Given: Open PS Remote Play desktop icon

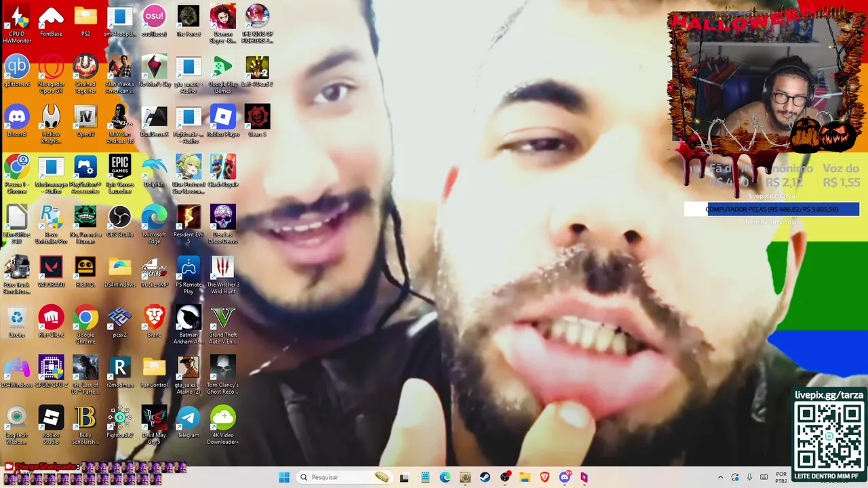Looking at the screenshot, I should (189, 274).
